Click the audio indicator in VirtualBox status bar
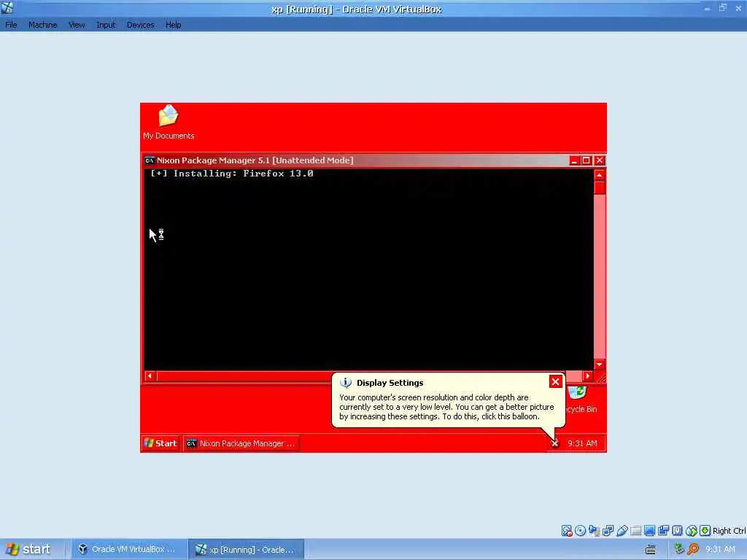Viewport: 747px width, 560px height. pyautogui.click(x=594, y=531)
